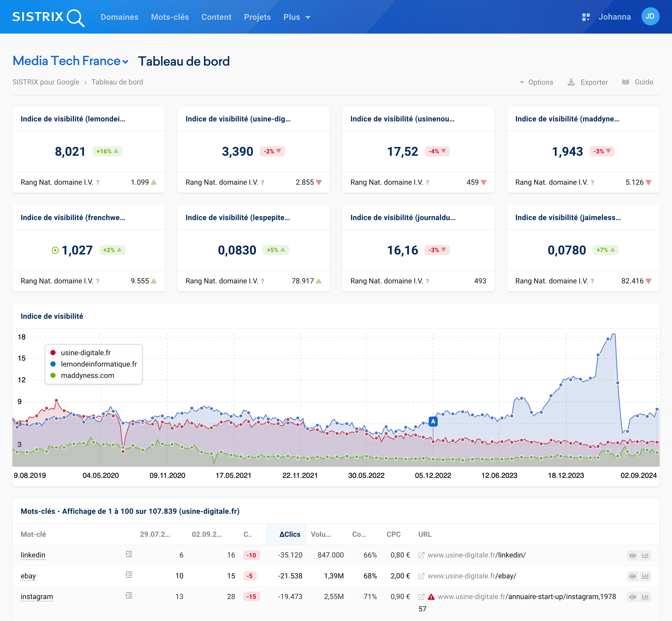672x621 pixels.
Task: Click the help question mark in usine-dig card
Action: tap(263, 182)
